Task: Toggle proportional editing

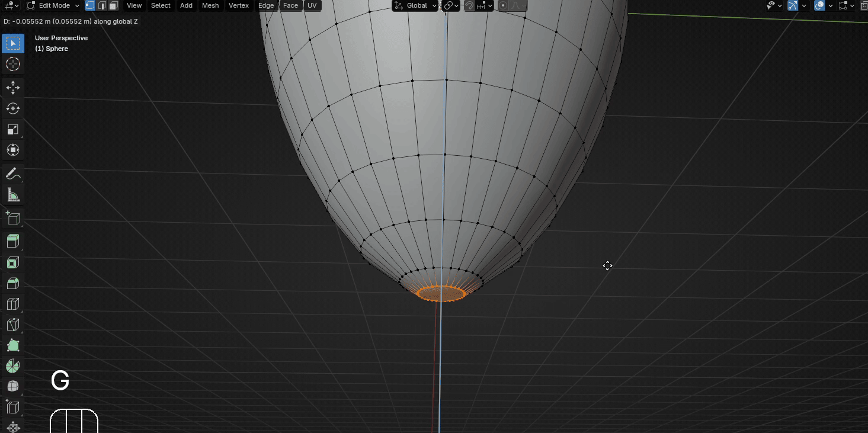Action: [503, 5]
